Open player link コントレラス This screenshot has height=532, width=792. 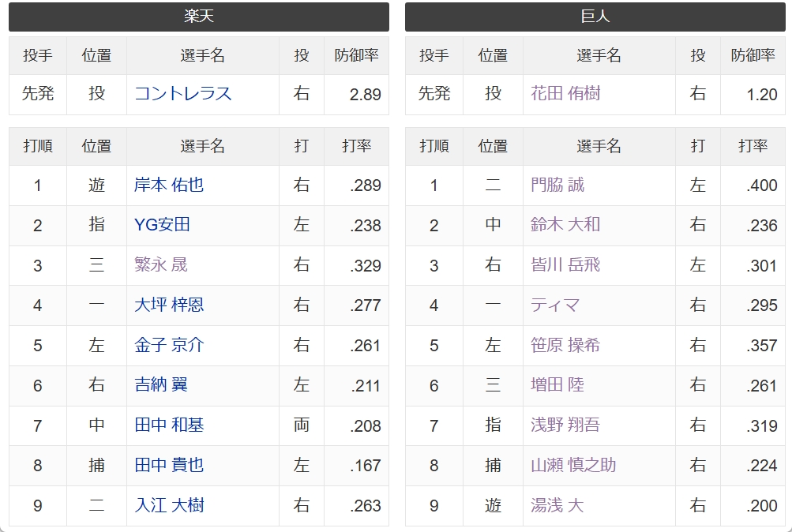pos(183,94)
